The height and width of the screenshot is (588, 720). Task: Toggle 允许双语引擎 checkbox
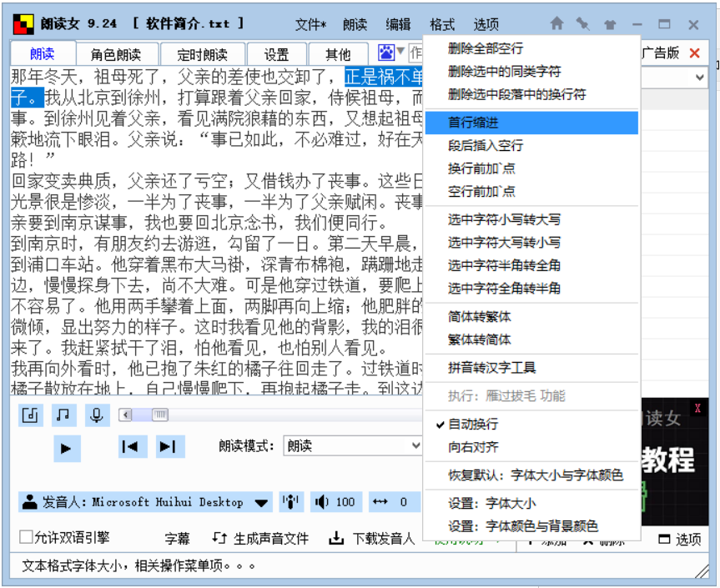click(27, 537)
